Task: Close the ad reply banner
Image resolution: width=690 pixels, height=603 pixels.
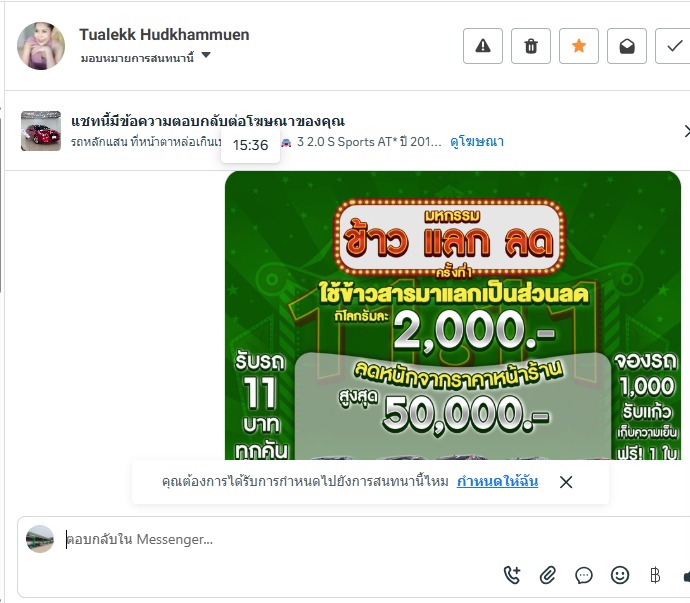Action: 686,131
